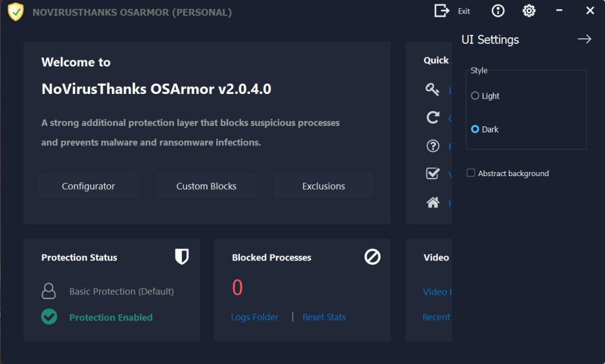The image size is (605, 364).
Task: Click the home icon
Action: tap(432, 202)
